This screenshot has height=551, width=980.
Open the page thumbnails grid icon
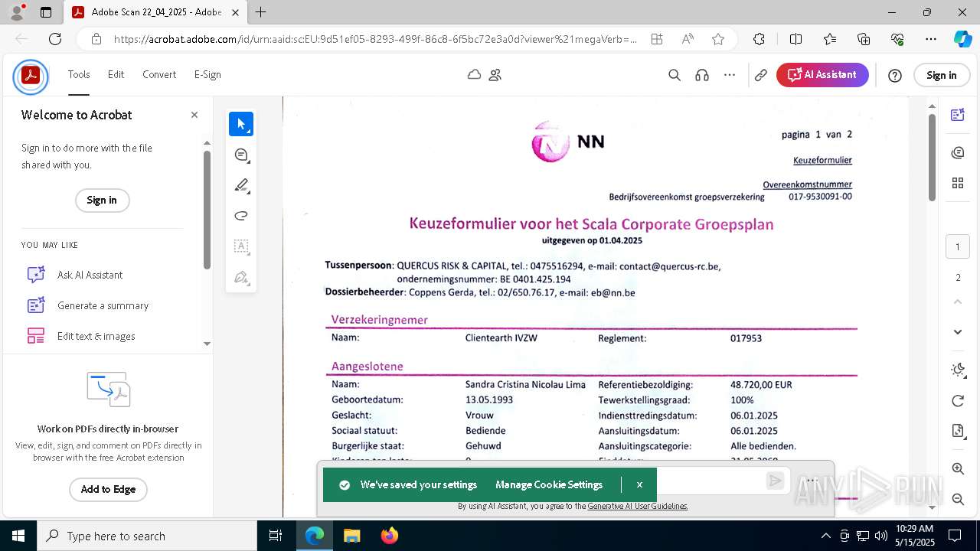(958, 183)
